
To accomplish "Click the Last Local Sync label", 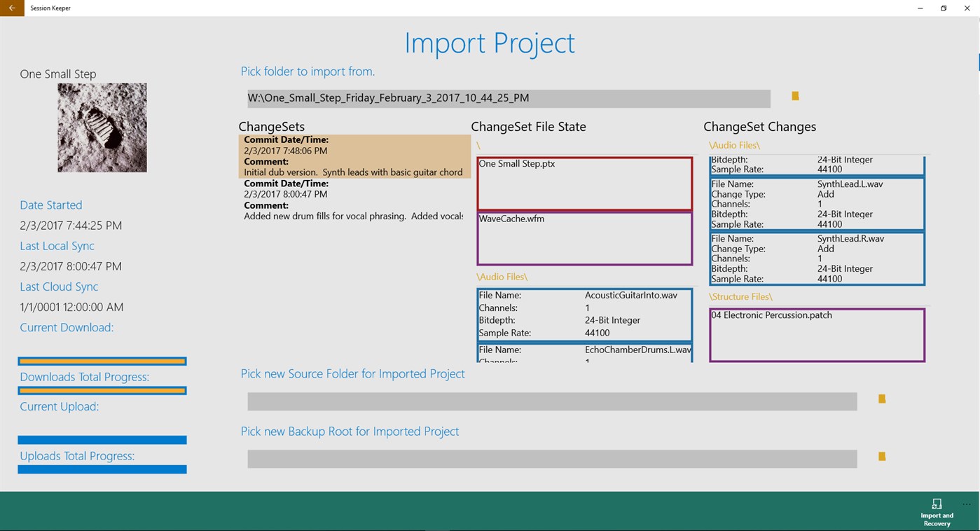I will tap(57, 246).
